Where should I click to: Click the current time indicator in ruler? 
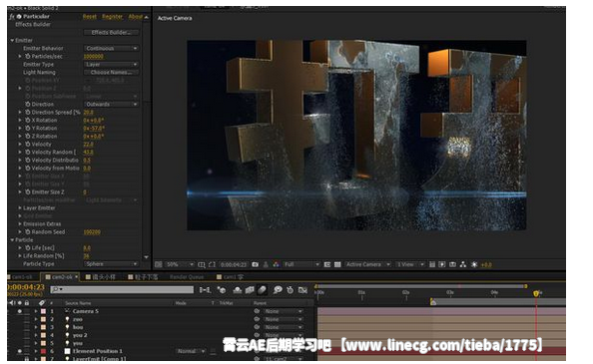tap(536, 293)
